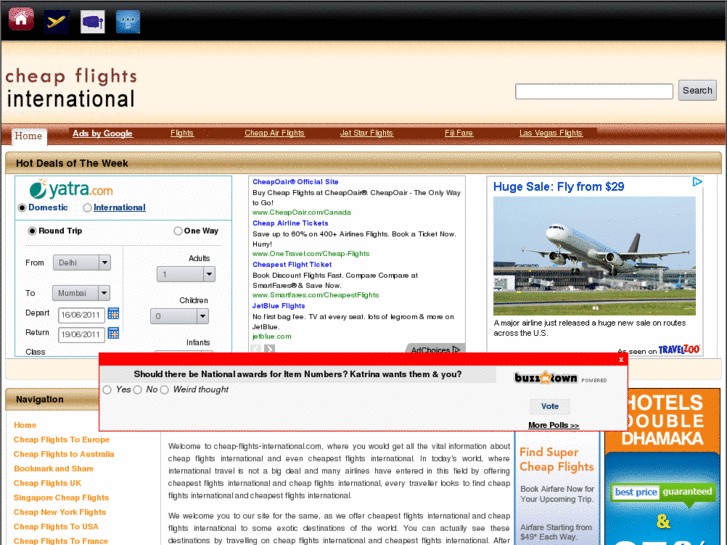Click the next arrow on the ad list
Image resolution: width=727 pixels, height=545 pixels.
click(x=269, y=348)
